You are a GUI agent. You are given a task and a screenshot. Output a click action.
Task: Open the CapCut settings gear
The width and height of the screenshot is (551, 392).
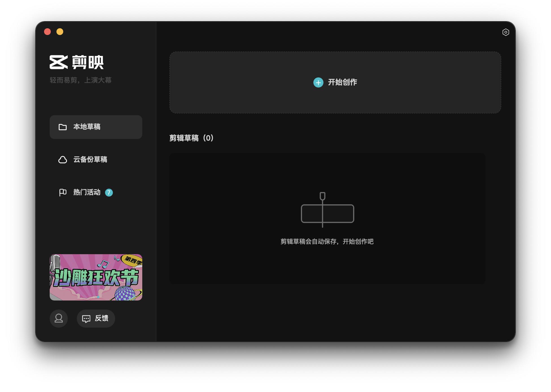click(505, 32)
